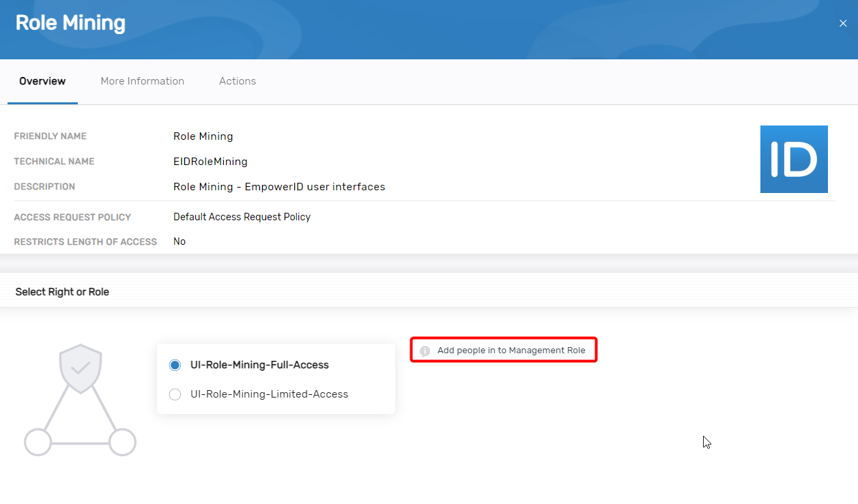The height and width of the screenshot is (504, 858).
Task: Switch to the Overview tab
Action: coord(42,80)
